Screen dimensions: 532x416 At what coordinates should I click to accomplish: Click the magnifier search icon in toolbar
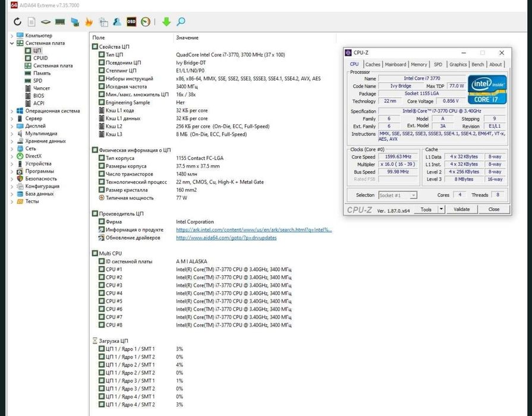point(181,22)
